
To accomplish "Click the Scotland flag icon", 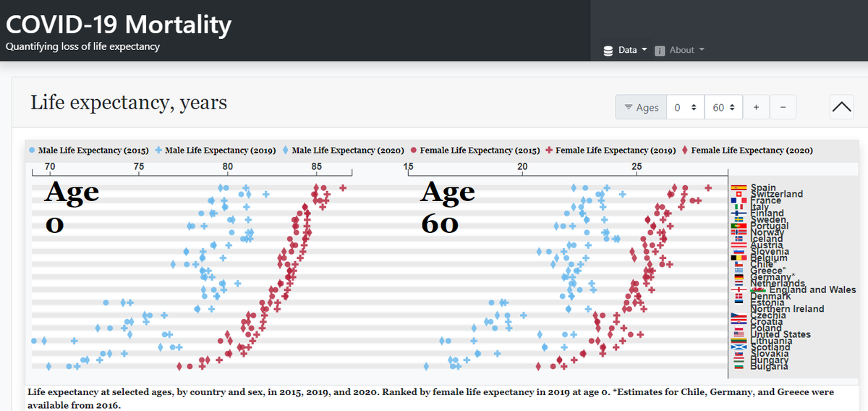I will pyautogui.click(x=739, y=347).
